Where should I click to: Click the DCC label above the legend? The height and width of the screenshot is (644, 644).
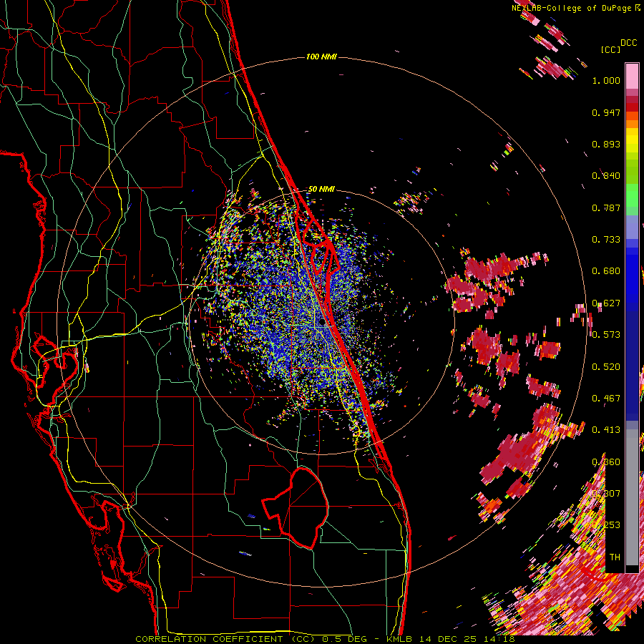point(628,43)
